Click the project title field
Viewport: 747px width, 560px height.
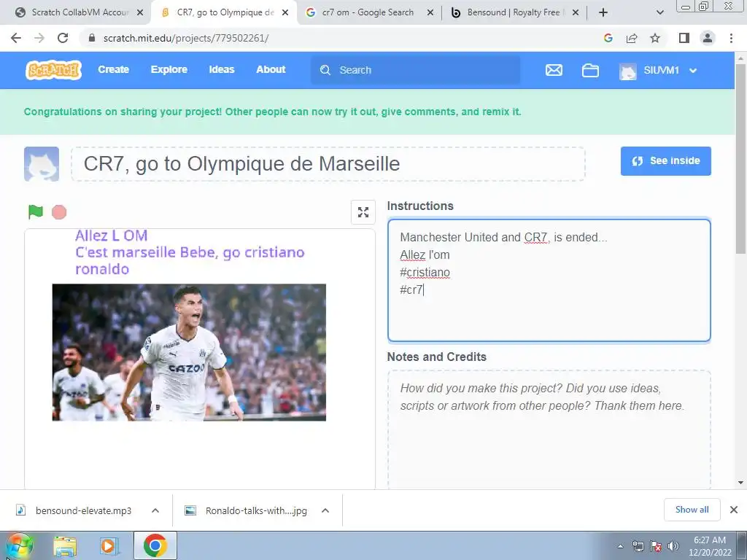pos(328,164)
